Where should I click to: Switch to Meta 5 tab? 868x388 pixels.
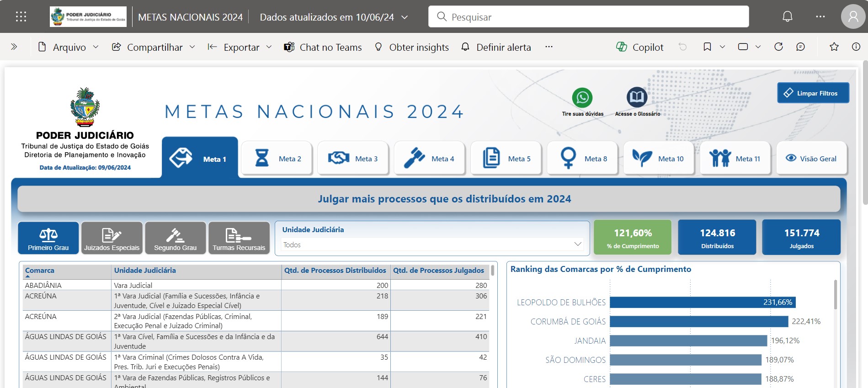(506, 159)
